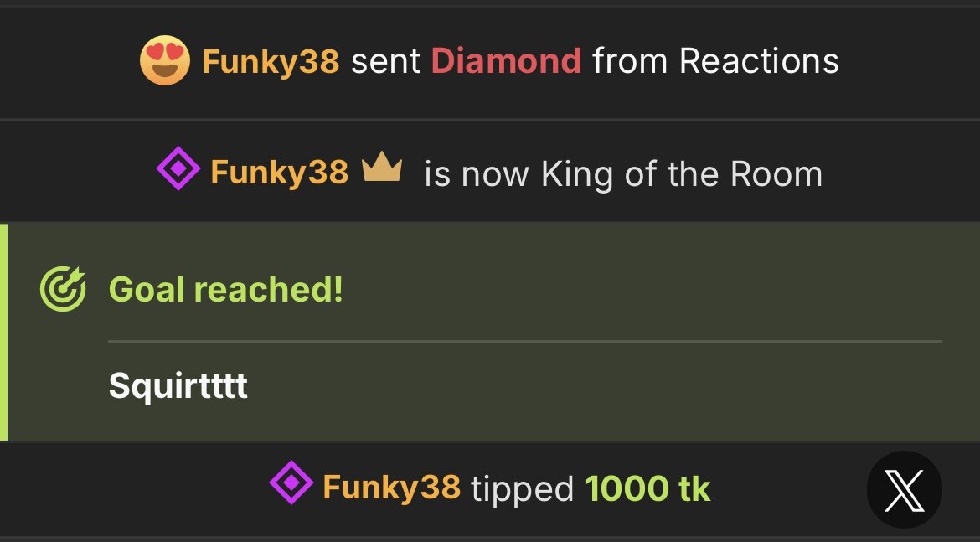Viewport: 980px width, 542px height.
Task: Click the goal description text below the divider
Action: pyautogui.click(x=178, y=386)
